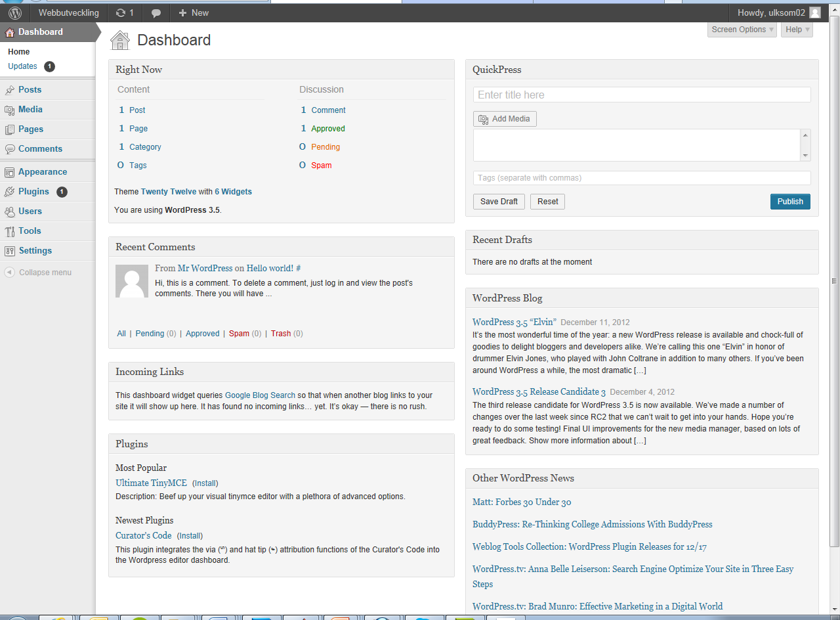
Task: Expand the Screen Options panel
Action: [742, 30]
